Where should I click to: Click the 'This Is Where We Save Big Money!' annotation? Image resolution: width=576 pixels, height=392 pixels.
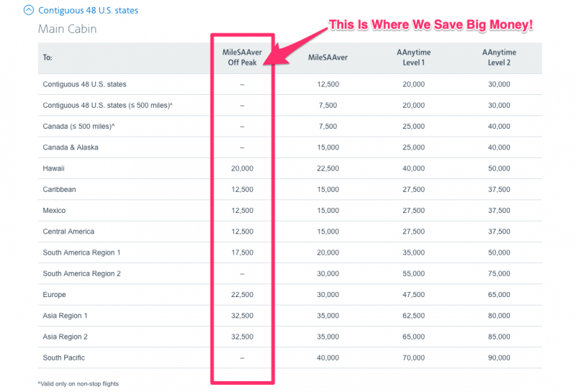pos(431,25)
